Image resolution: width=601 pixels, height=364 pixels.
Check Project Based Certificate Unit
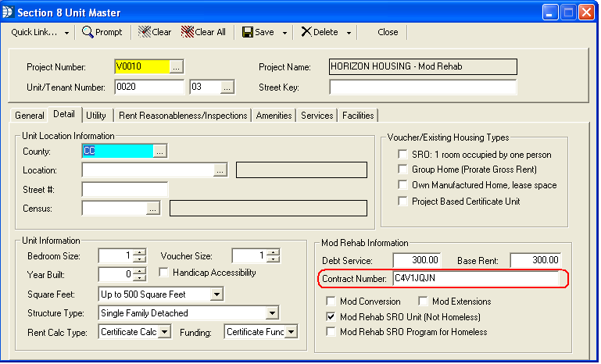pos(402,202)
